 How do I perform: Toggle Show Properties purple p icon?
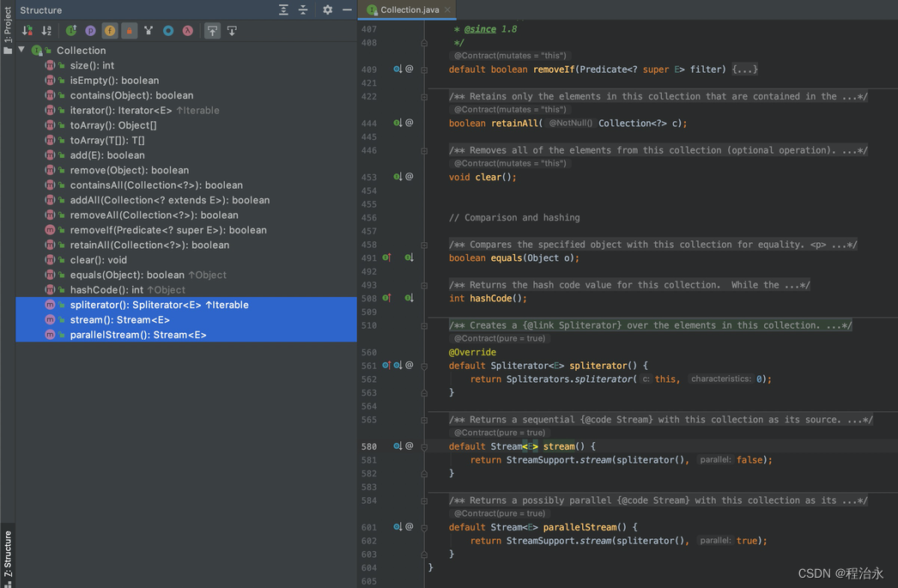[90, 31]
